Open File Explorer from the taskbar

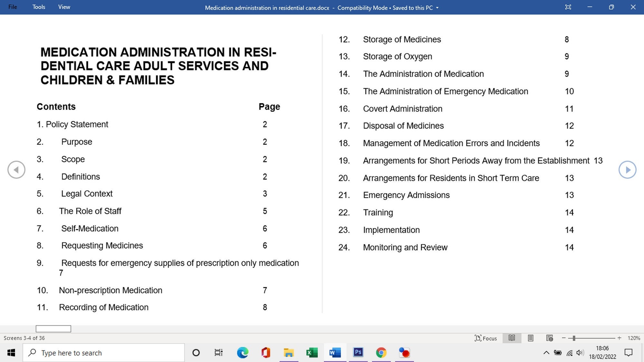tap(289, 353)
